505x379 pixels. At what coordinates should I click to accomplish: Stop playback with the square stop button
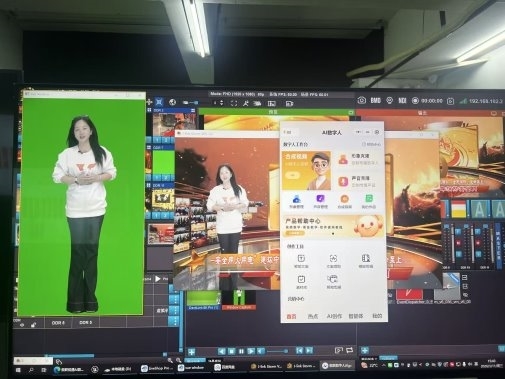pyautogui.click(x=232, y=351)
